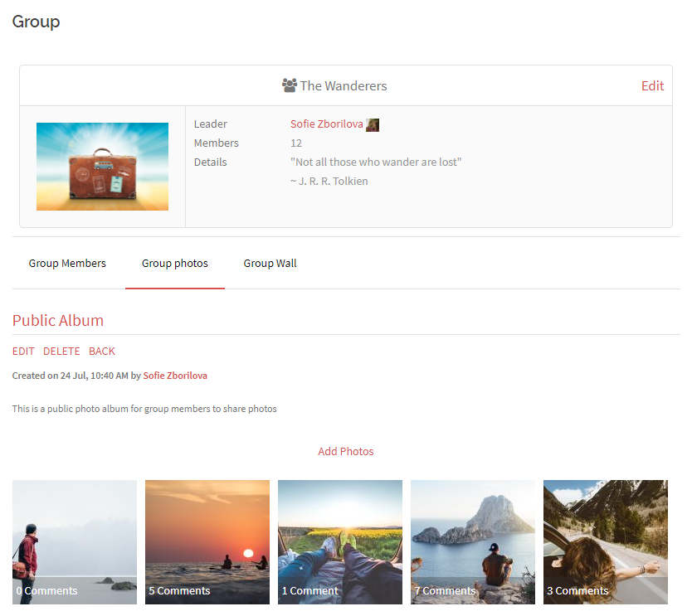Click the Public Album title
Image resolution: width=692 pixels, height=616 pixels.
click(58, 320)
